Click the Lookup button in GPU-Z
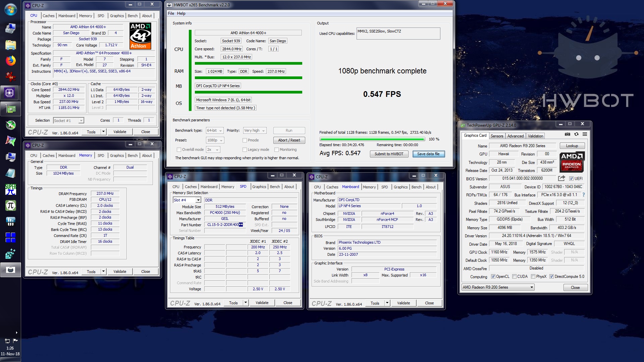The image size is (644, 362). tap(572, 146)
